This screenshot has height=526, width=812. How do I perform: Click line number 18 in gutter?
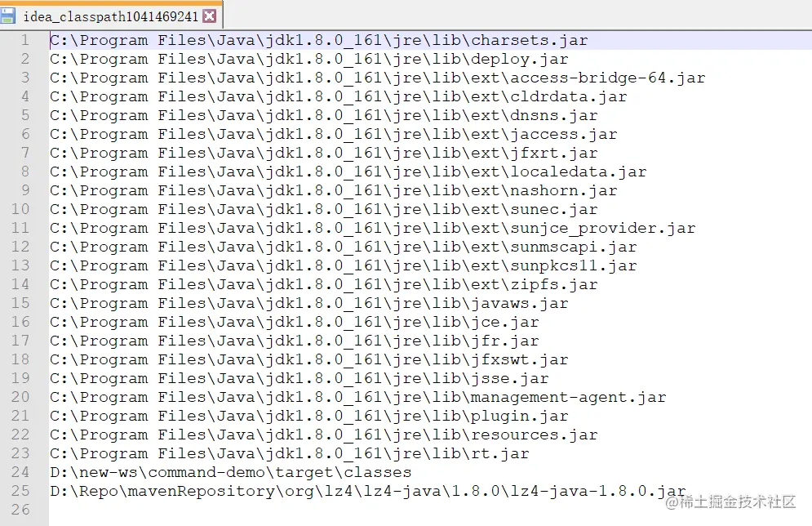point(20,359)
